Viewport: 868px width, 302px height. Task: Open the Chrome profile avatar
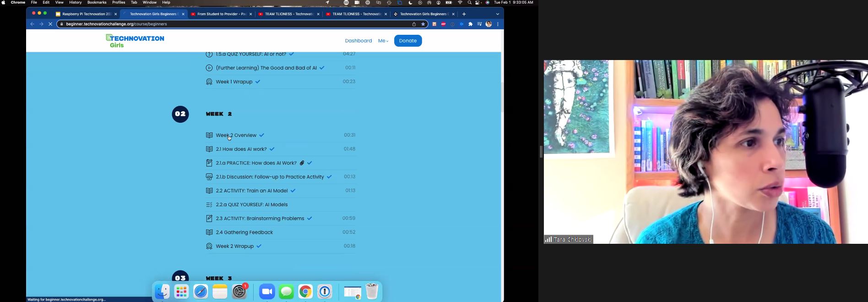point(489,24)
